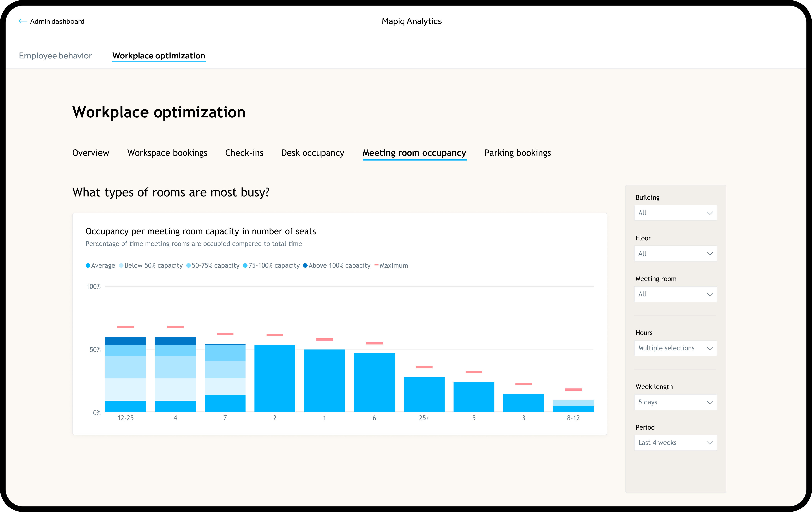812x512 pixels.
Task: Change the Week length from 5 days
Action: pos(675,402)
